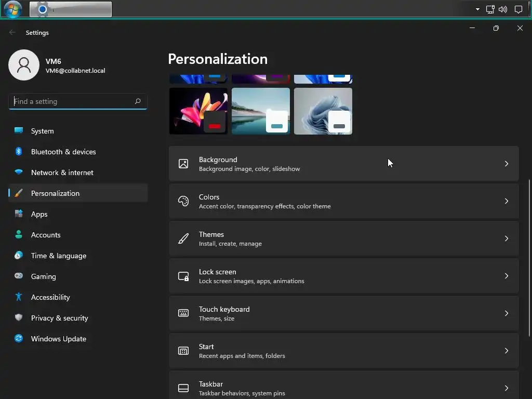Click the Network wifi icon in sidebar
This screenshot has width=532, height=399.
pyautogui.click(x=19, y=172)
